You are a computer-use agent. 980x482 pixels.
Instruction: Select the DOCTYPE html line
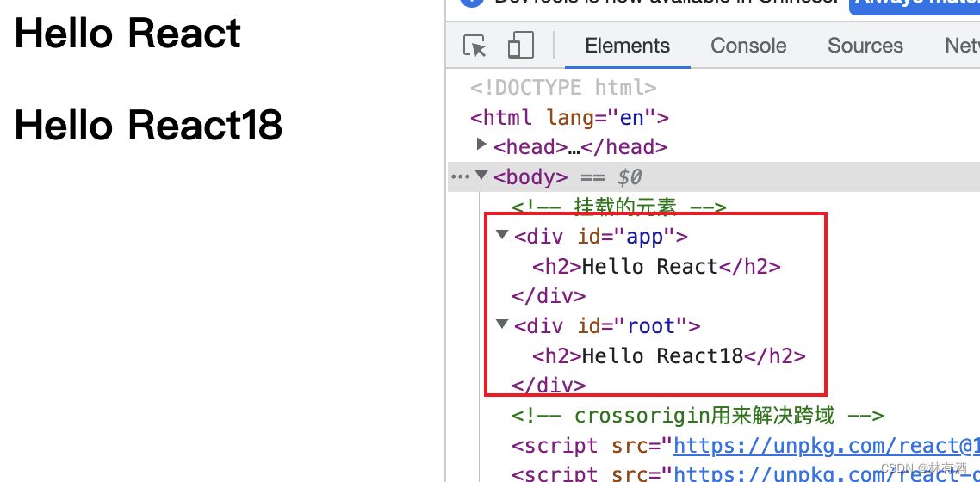click(x=563, y=87)
